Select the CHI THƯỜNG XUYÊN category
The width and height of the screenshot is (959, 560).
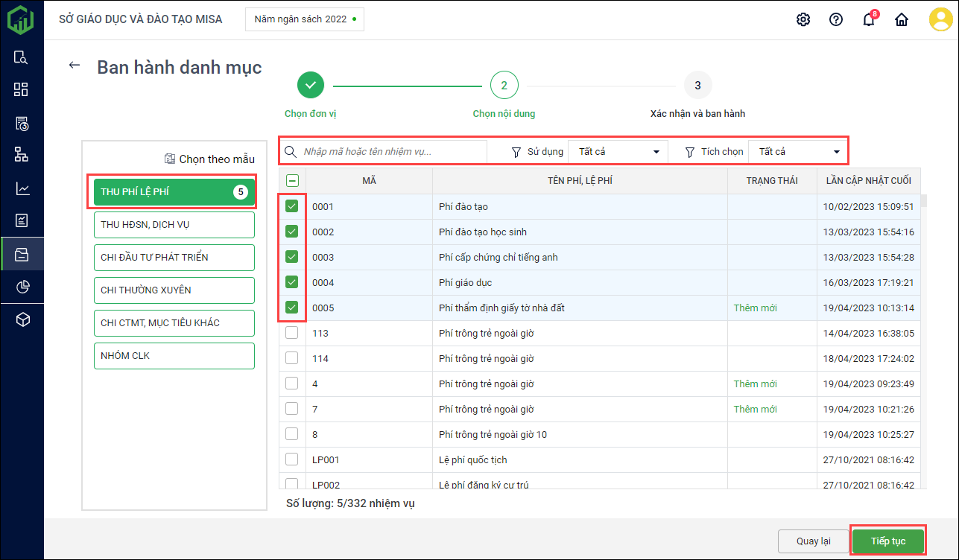coord(174,290)
